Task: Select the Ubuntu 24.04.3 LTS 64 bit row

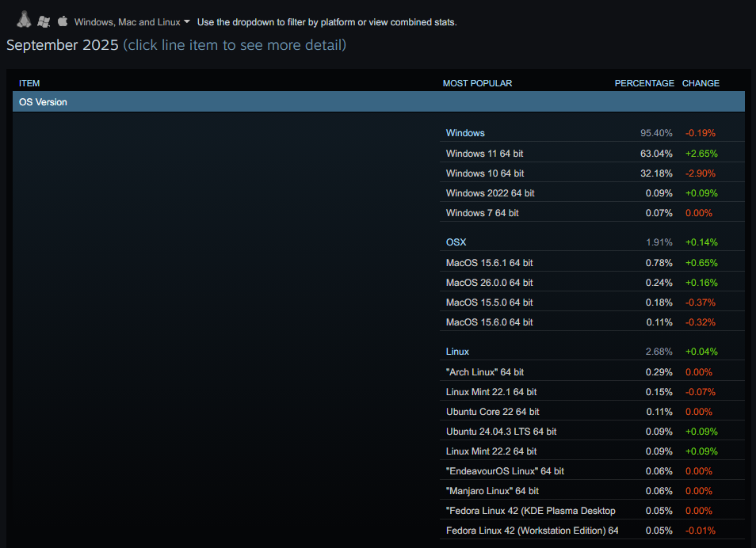Action: pyautogui.click(x=592, y=432)
